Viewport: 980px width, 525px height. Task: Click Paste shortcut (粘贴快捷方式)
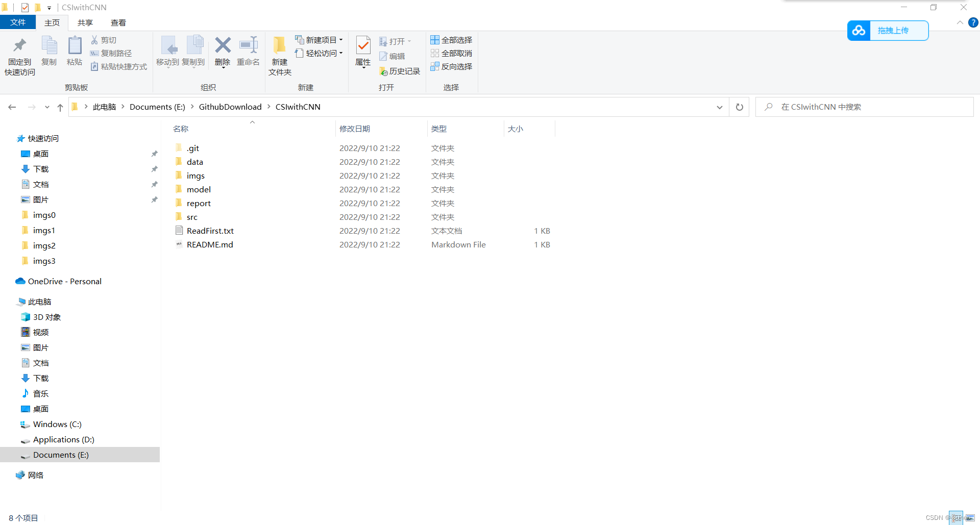(x=118, y=66)
